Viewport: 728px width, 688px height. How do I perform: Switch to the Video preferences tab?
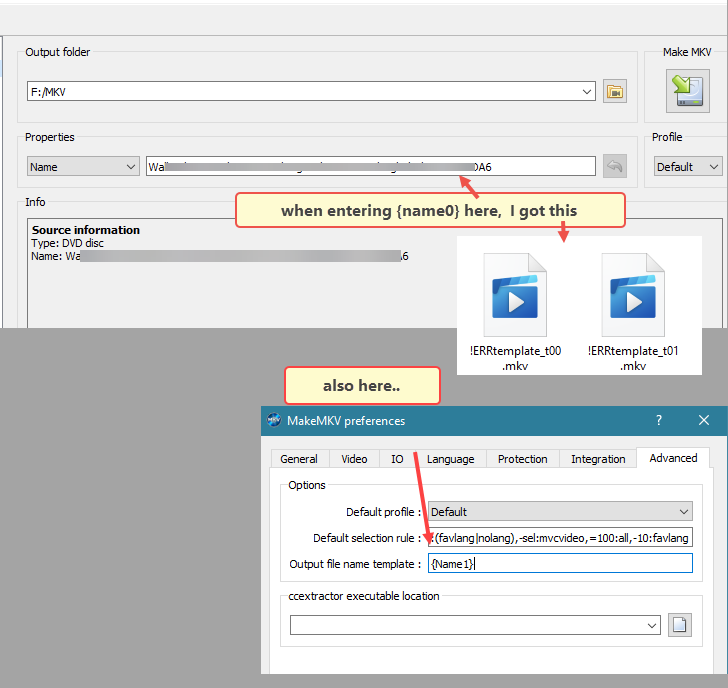click(x=354, y=459)
